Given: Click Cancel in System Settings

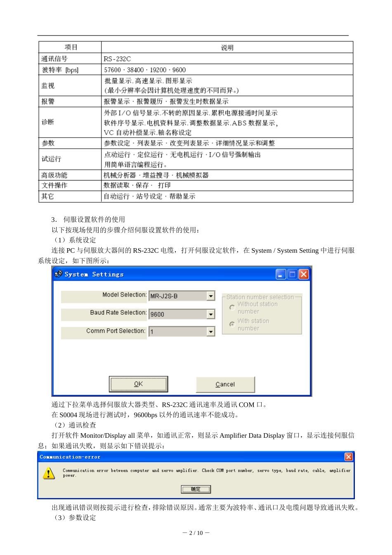Looking at the screenshot, I should tap(225, 384).
